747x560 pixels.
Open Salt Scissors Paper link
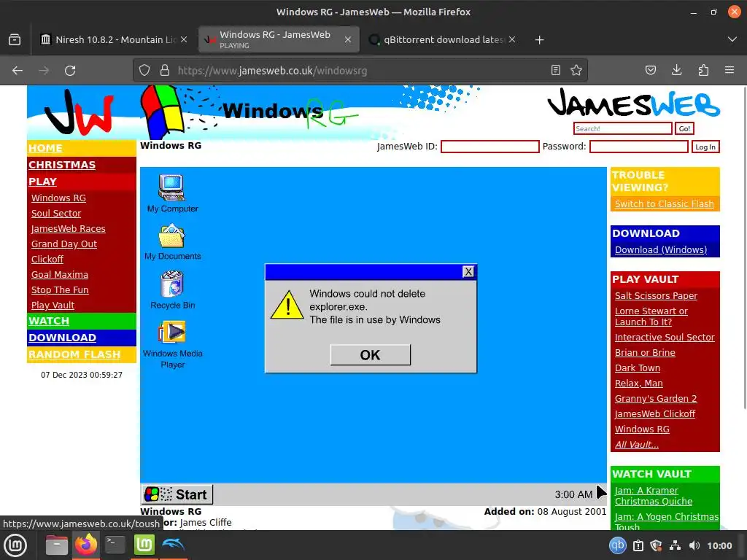pos(656,296)
